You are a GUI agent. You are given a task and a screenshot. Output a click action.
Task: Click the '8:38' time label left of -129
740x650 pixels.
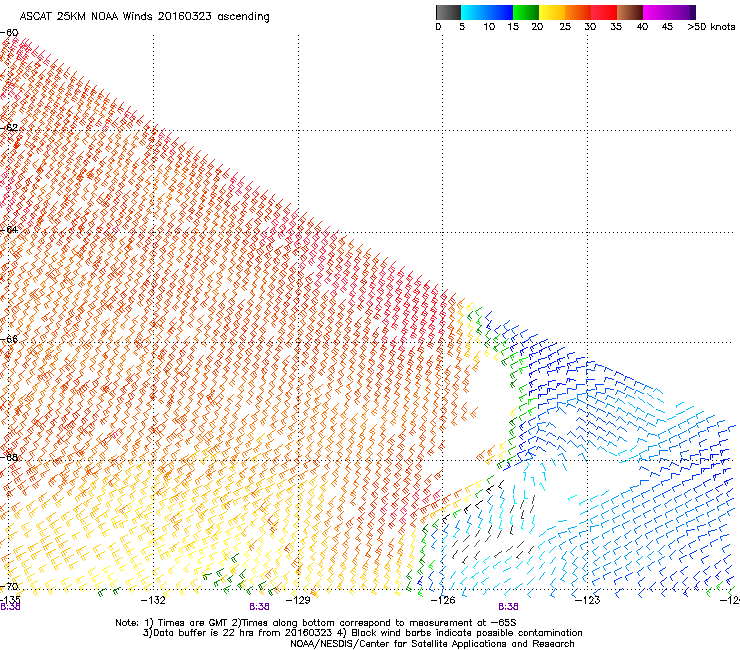tap(259, 607)
